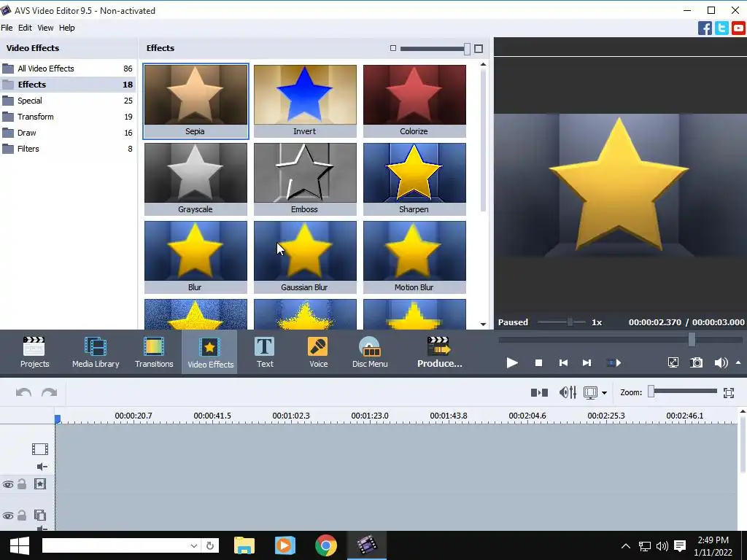This screenshot has width=747, height=560.
Task: Open the Transitions section
Action: click(154, 352)
